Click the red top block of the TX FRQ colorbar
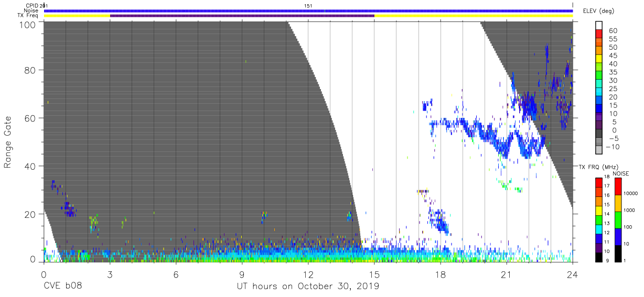This screenshot has height=297, width=644. pyautogui.click(x=598, y=183)
